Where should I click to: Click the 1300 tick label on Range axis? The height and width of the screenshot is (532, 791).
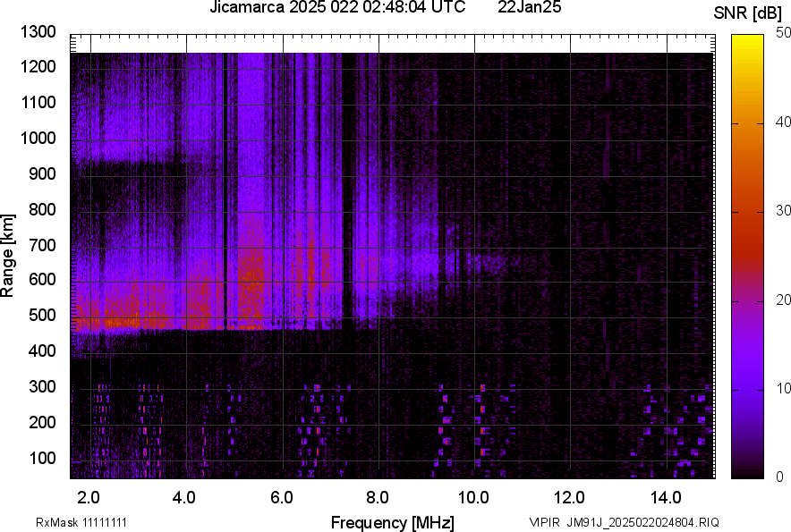38,32
